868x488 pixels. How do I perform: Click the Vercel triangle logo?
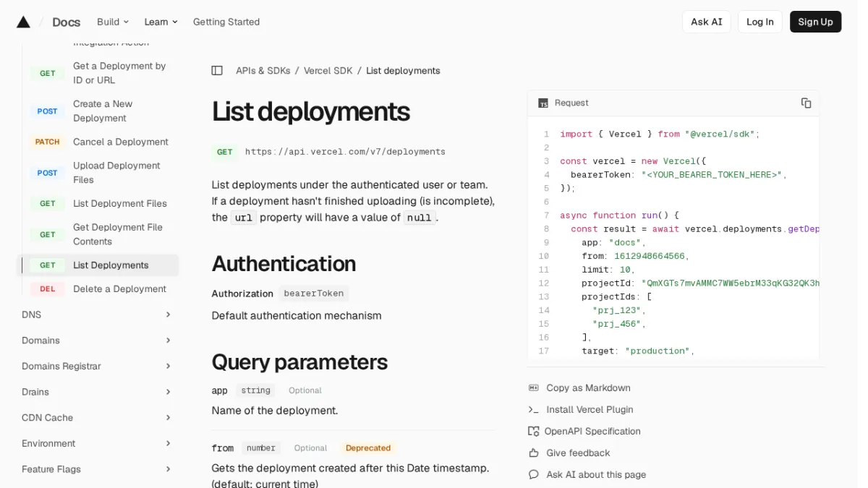pos(23,22)
